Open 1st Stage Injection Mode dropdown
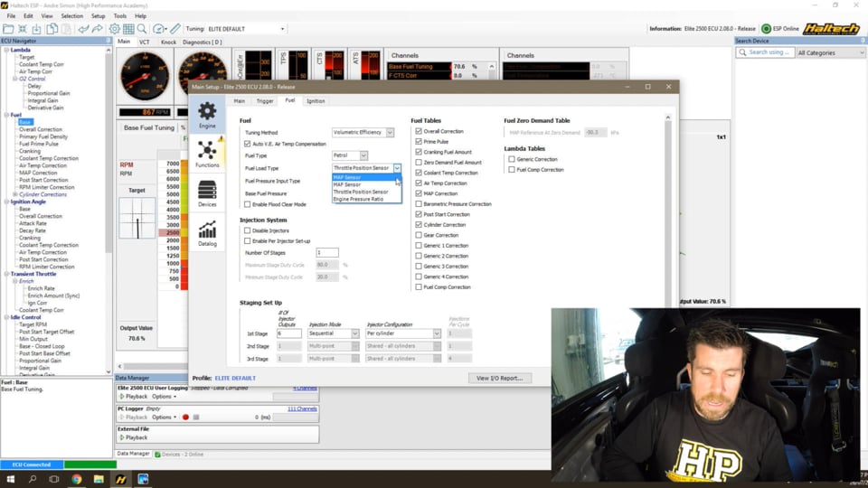This screenshot has width=868, height=488. pos(354,333)
